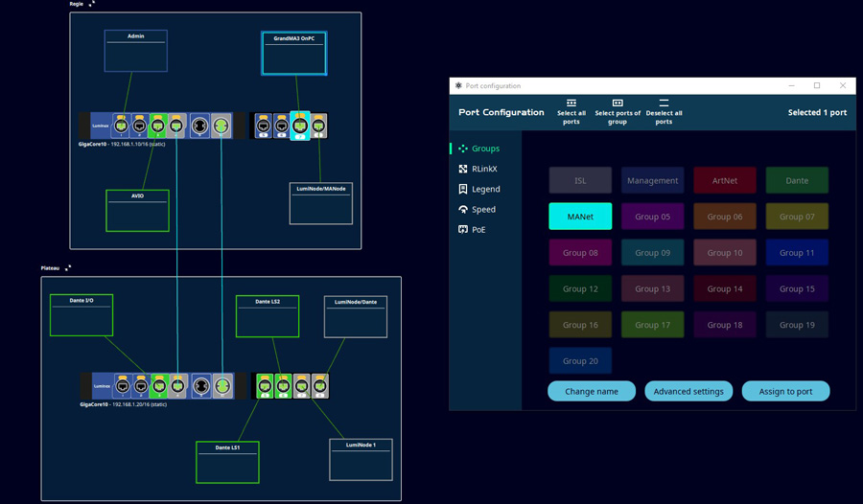Choose the ArtNet group
The image size is (863, 504).
(x=725, y=180)
